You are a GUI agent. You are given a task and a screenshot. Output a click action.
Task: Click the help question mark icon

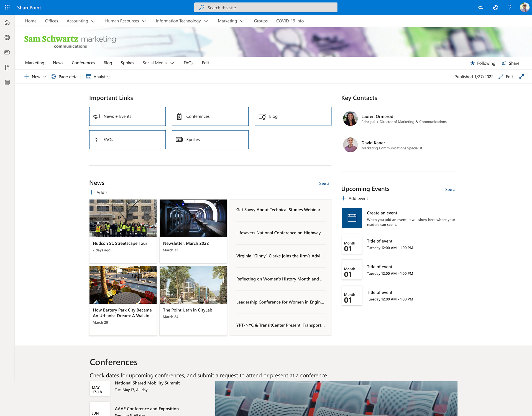510,7
